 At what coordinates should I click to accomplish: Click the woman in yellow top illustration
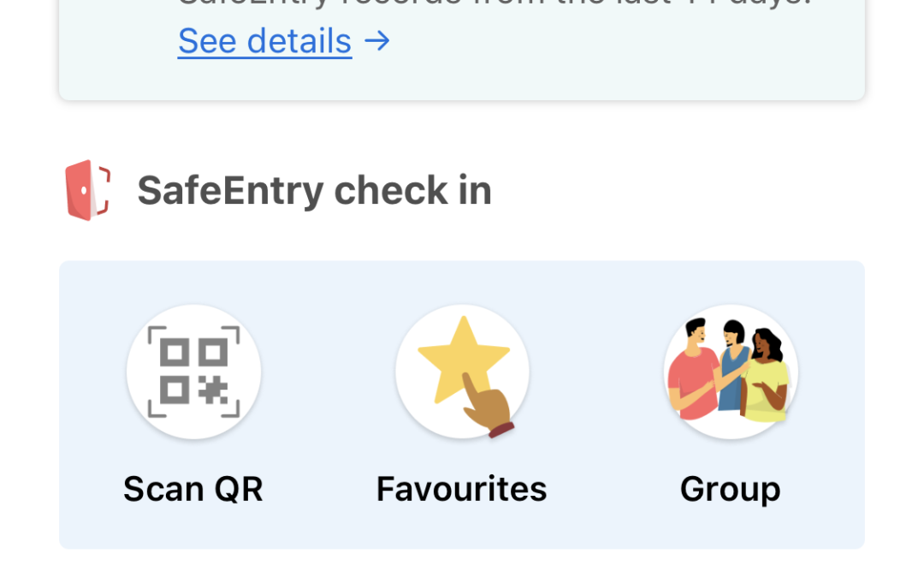767,381
